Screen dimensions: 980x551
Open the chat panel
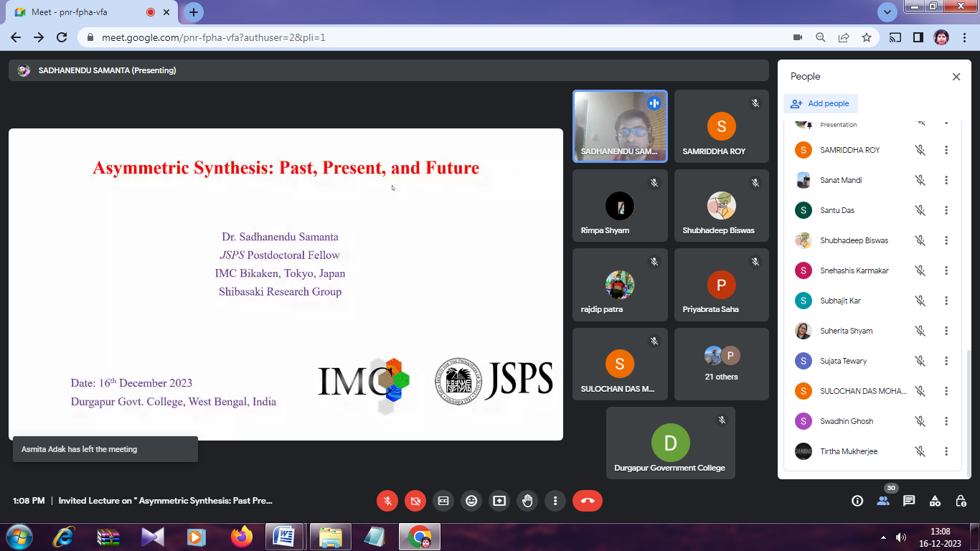(909, 501)
